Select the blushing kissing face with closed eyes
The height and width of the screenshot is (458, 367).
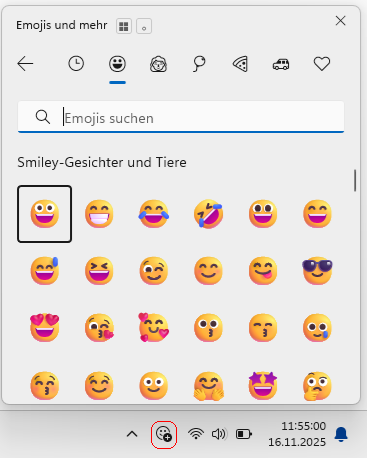coord(45,386)
